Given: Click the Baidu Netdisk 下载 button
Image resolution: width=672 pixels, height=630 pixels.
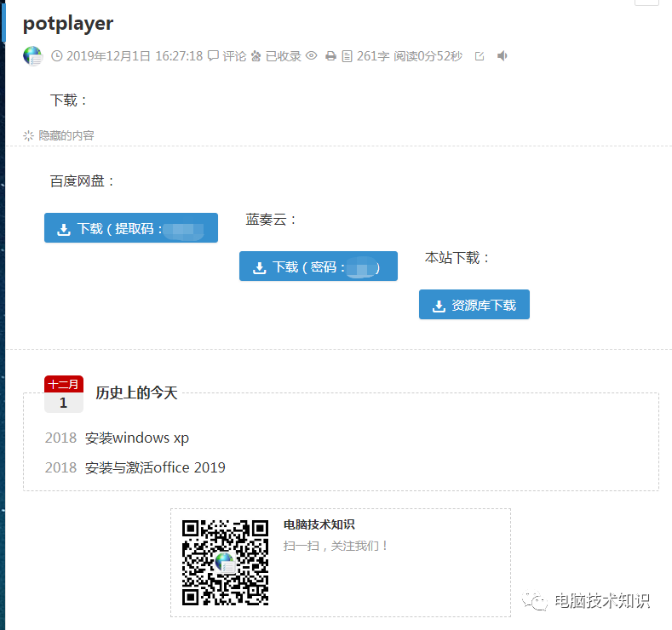Looking at the screenshot, I should coord(130,228).
